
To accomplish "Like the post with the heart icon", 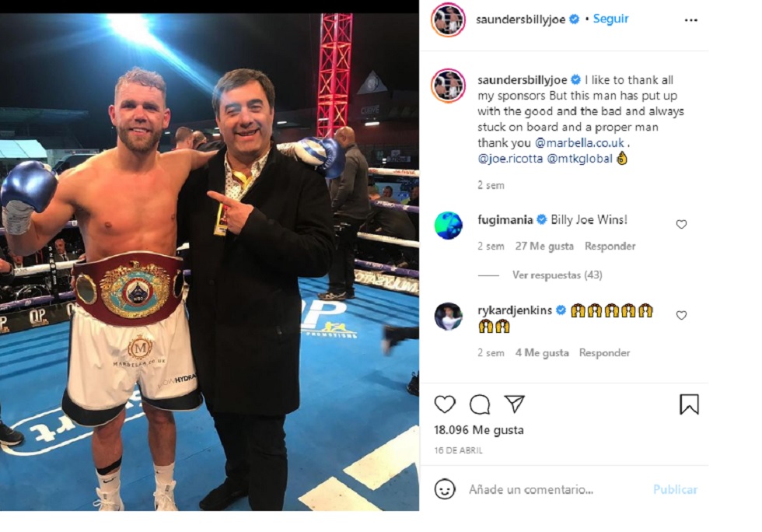I will click(x=445, y=404).
